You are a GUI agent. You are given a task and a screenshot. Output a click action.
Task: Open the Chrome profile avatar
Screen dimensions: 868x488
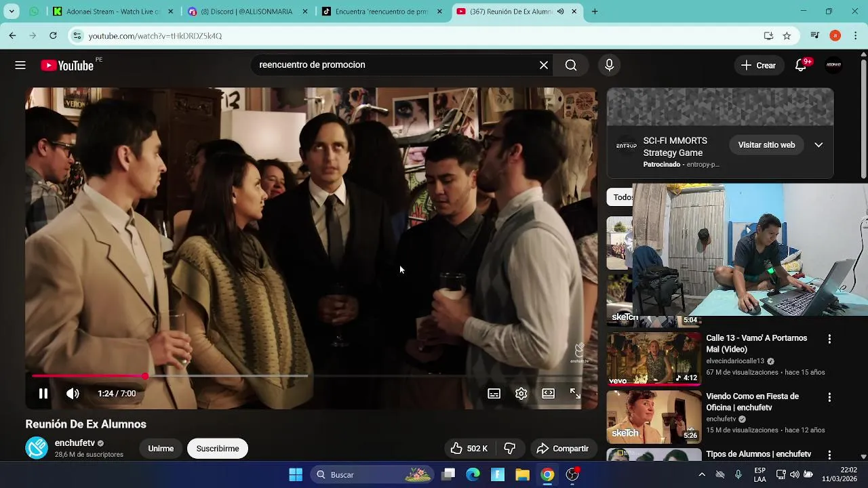point(835,36)
